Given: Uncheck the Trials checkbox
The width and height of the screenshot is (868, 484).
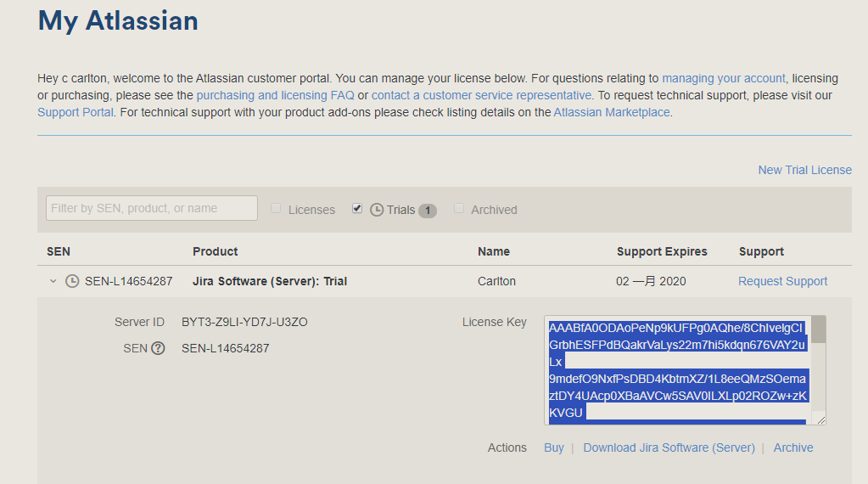Looking at the screenshot, I should (357, 209).
